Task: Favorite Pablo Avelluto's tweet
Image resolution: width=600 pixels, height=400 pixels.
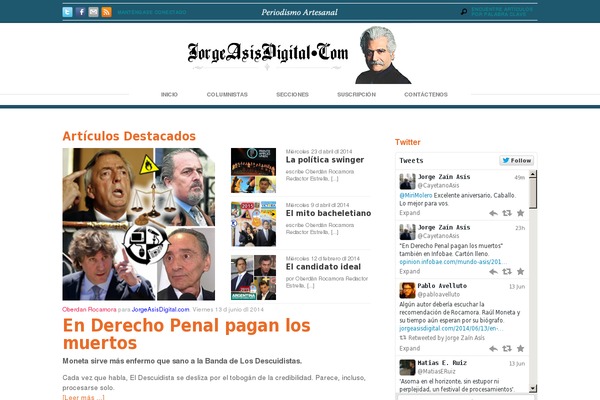Action: pyautogui.click(x=520, y=349)
